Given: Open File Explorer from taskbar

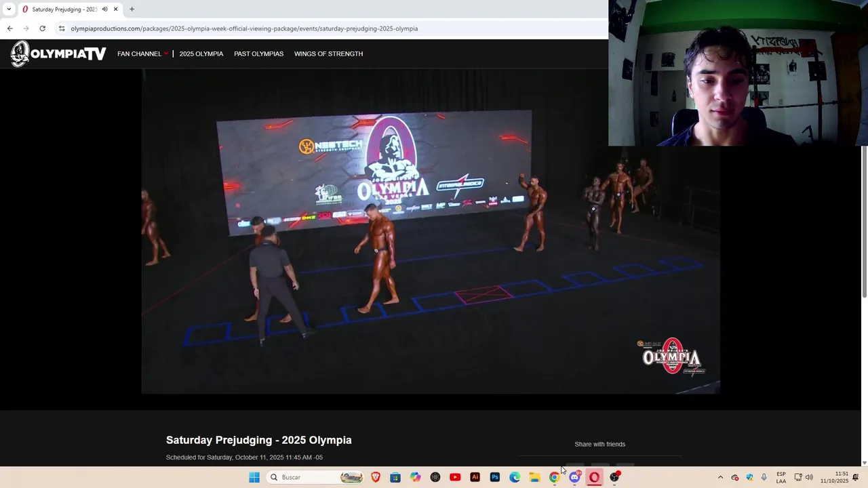Looking at the screenshot, I should [x=534, y=477].
